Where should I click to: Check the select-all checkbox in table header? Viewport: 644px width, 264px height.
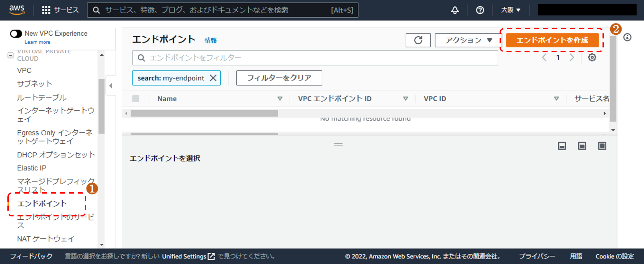click(x=136, y=99)
